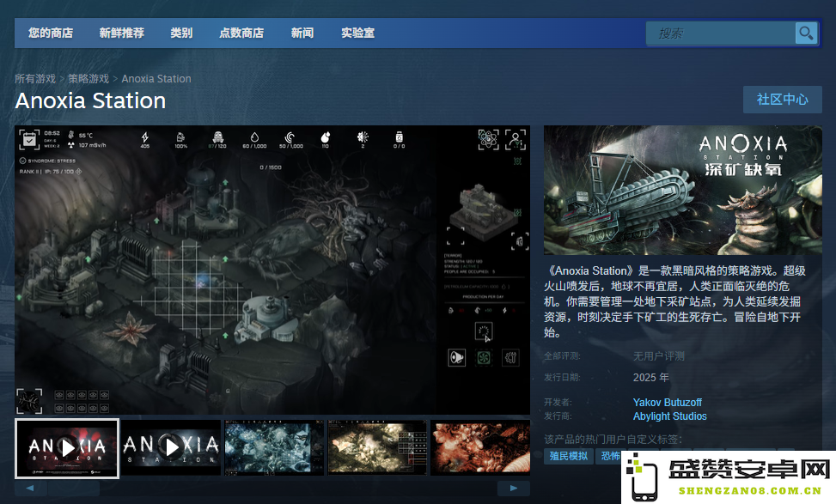
Task: Click the 2025 年 release date text
Action: 650,377
